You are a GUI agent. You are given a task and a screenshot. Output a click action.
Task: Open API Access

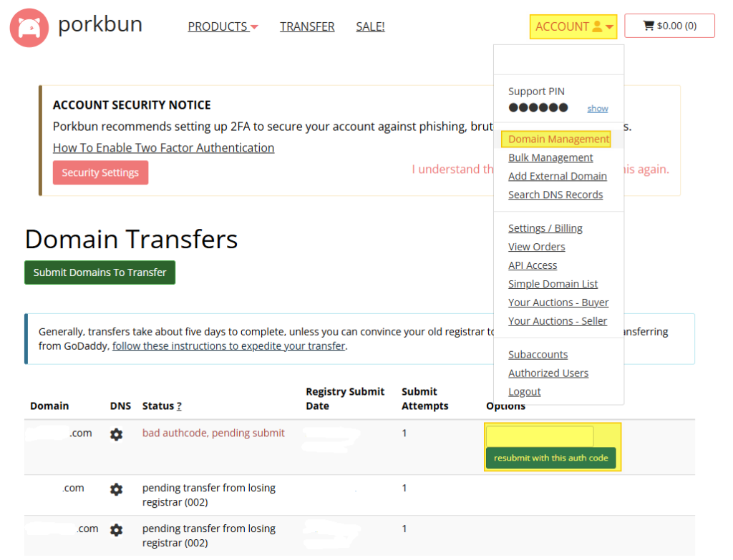[x=533, y=265]
